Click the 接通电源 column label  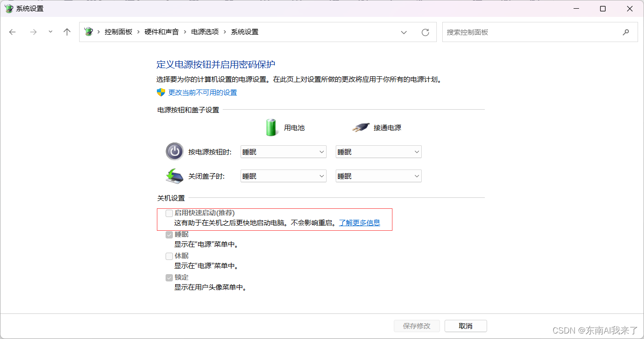point(387,128)
